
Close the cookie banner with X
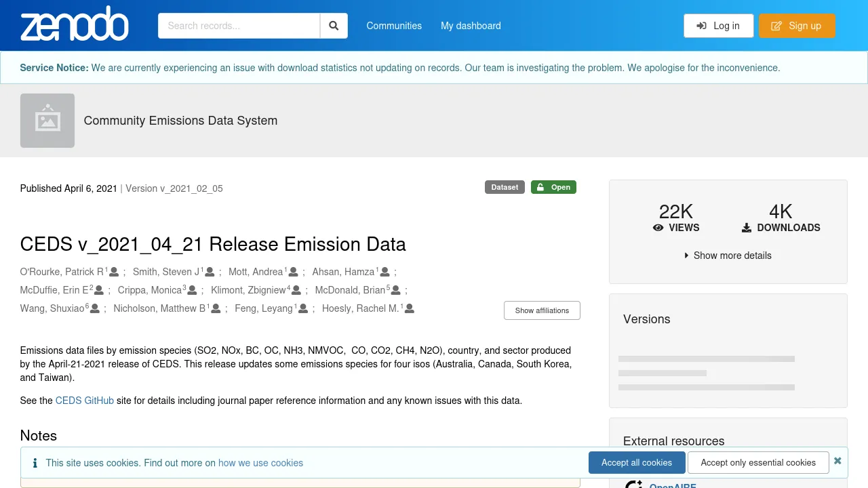tap(837, 461)
